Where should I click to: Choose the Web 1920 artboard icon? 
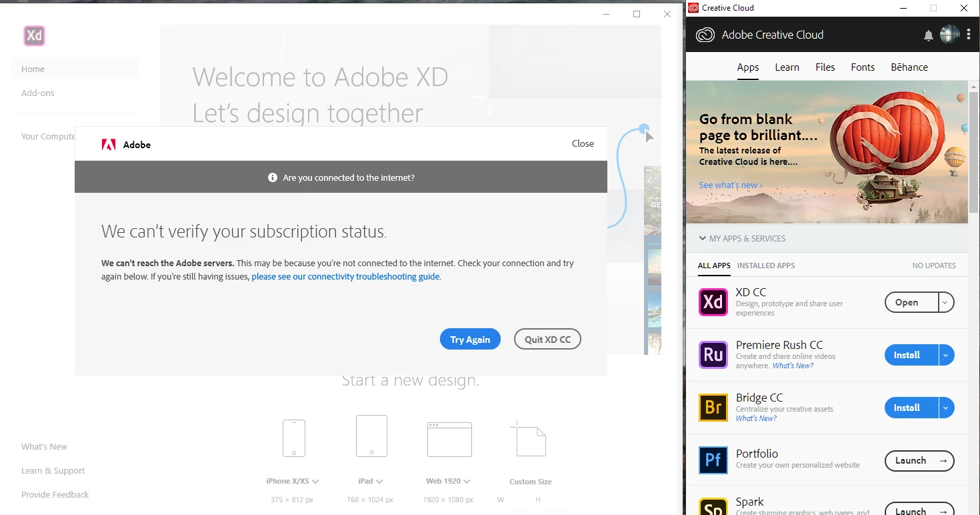pos(449,440)
